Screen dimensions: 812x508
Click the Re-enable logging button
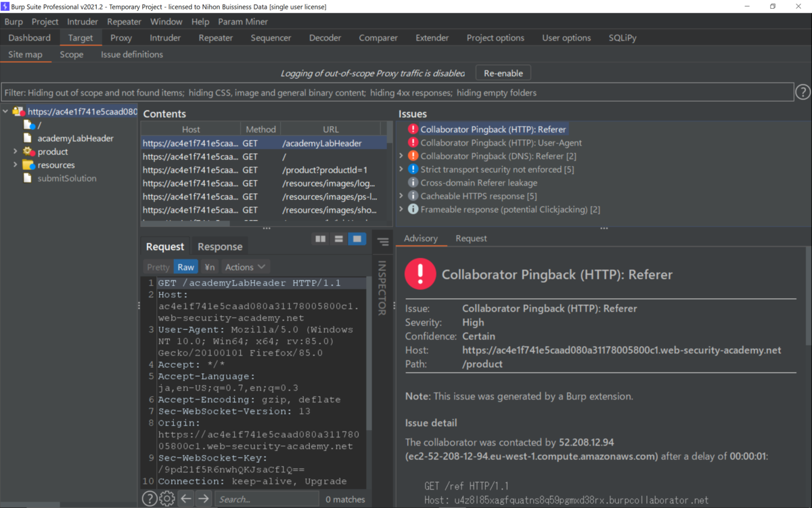(503, 73)
